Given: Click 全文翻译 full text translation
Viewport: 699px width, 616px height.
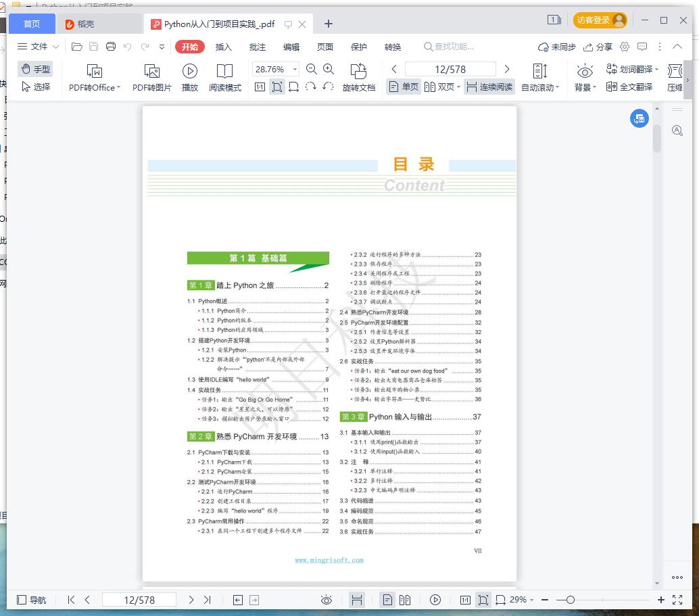Looking at the screenshot, I should 629,87.
